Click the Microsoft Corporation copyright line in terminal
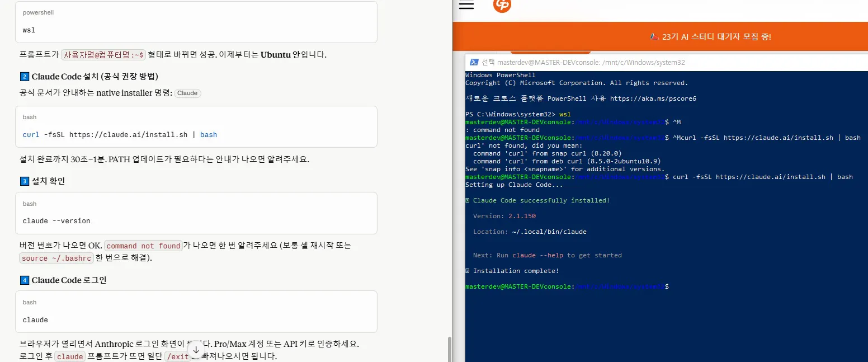 pyautogui.click(x=577, y=83)
